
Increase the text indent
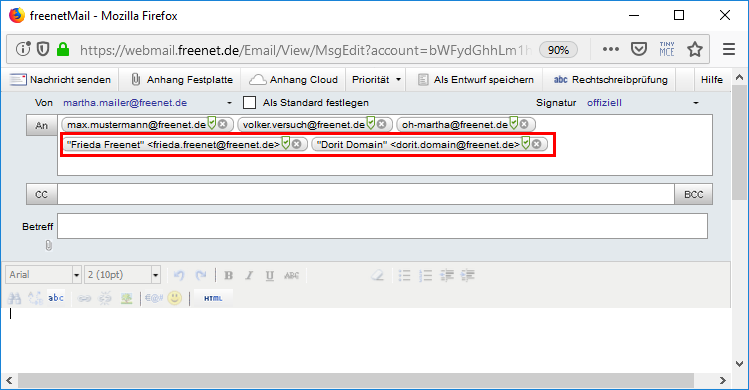click(x=468, y=275)
